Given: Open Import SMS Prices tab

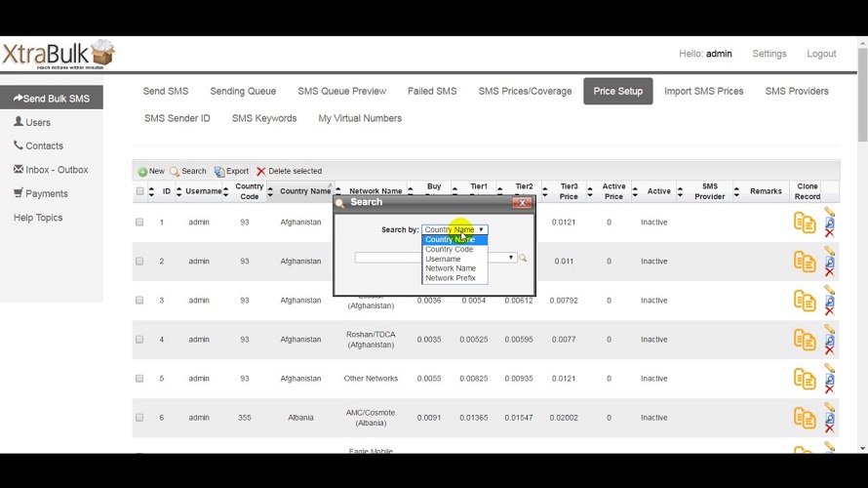Looking at the screenshot, I should click(x=703, y=91).
